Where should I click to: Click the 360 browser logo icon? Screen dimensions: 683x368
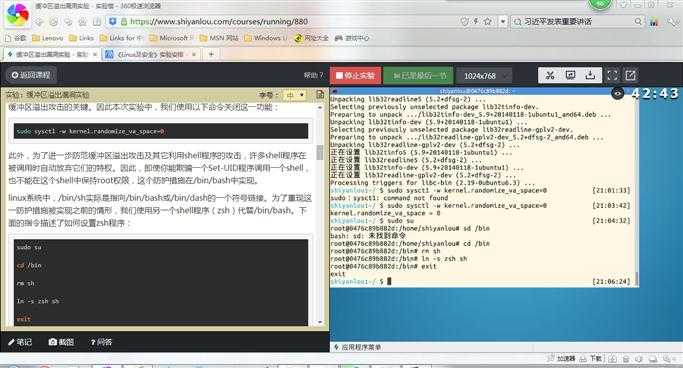tap(17, 14)
